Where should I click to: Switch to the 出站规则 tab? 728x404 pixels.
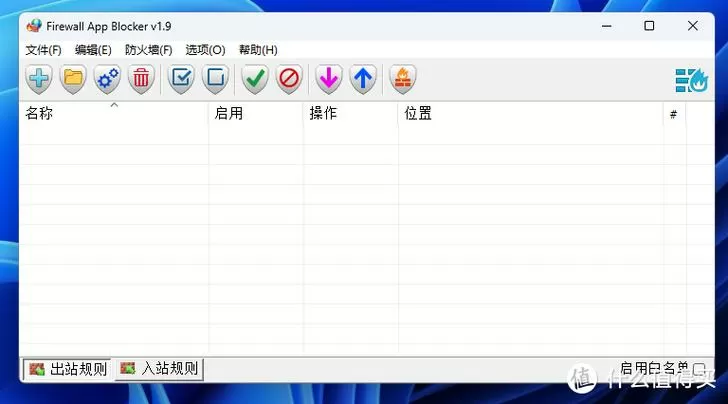67,369
